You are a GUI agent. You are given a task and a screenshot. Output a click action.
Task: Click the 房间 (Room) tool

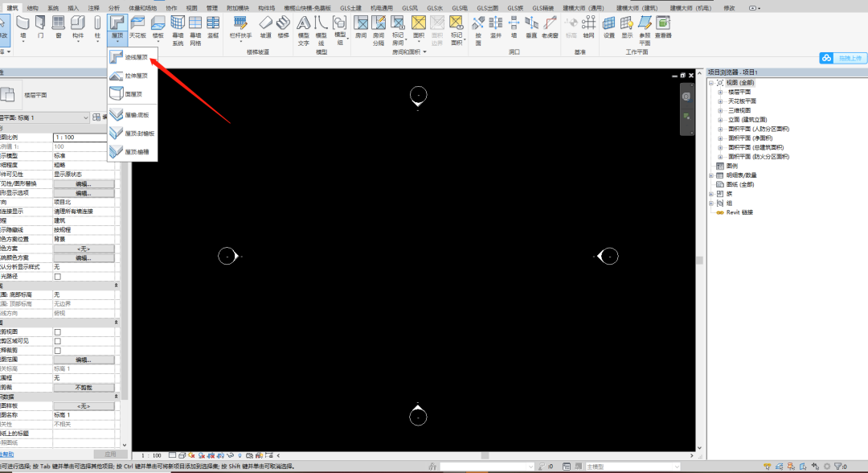[361, 27]
